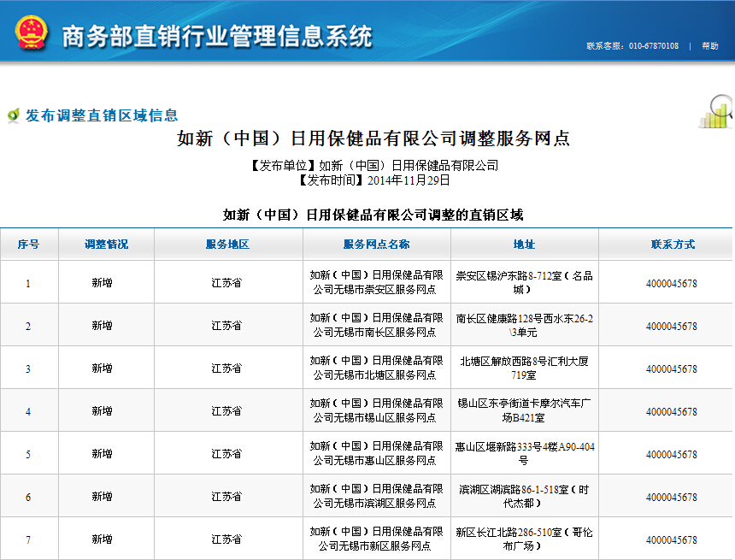Screen dimensions: 735x560
Task: Select the 南长区服务网点 name cell
Action: point(376,325)
